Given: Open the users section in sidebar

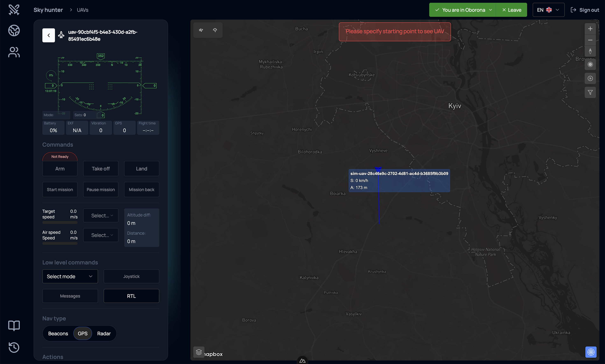Looking at the screenshot, I should pos(14,52).
